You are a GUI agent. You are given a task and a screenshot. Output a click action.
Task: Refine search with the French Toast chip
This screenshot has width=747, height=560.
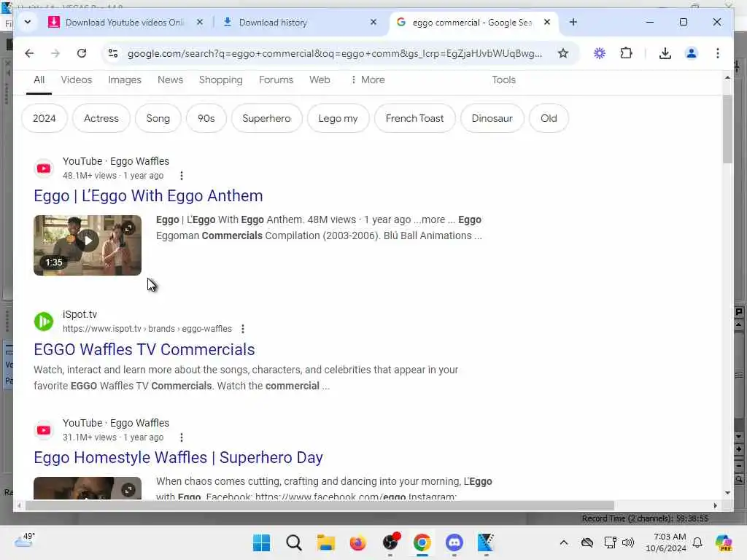pos(414,118)
